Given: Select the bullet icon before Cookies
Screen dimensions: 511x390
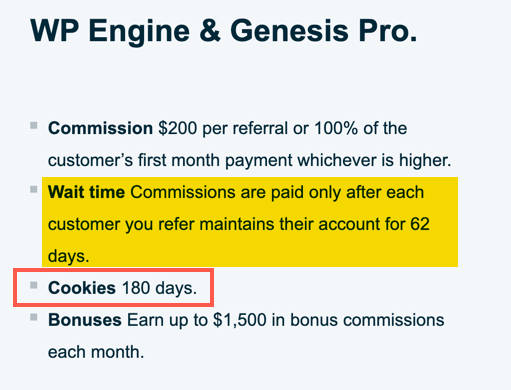Looking at the screenshot, I should [34, 285].
